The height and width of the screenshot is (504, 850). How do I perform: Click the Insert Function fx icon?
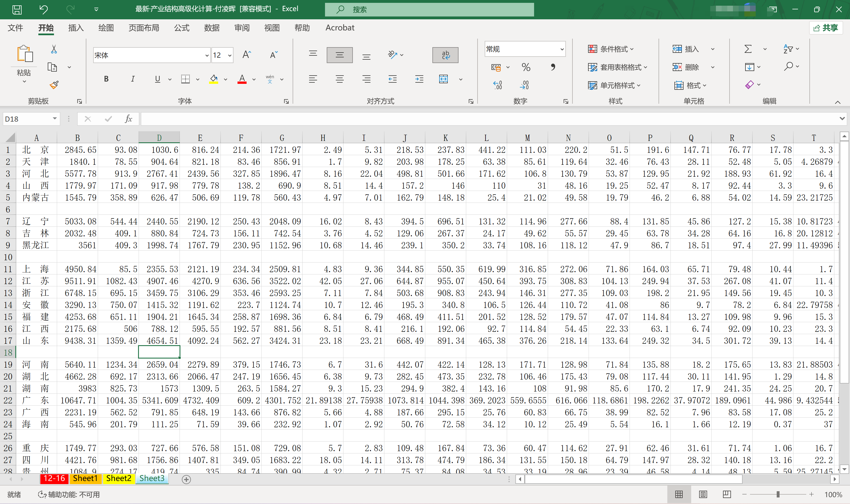[x=128, y=119]
